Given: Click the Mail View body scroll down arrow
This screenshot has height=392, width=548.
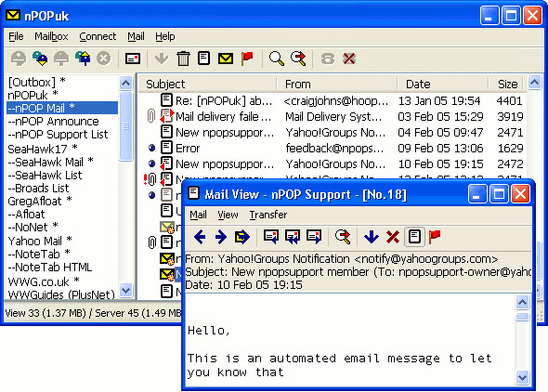Looking at the screenshot, I should coord(523,377).
